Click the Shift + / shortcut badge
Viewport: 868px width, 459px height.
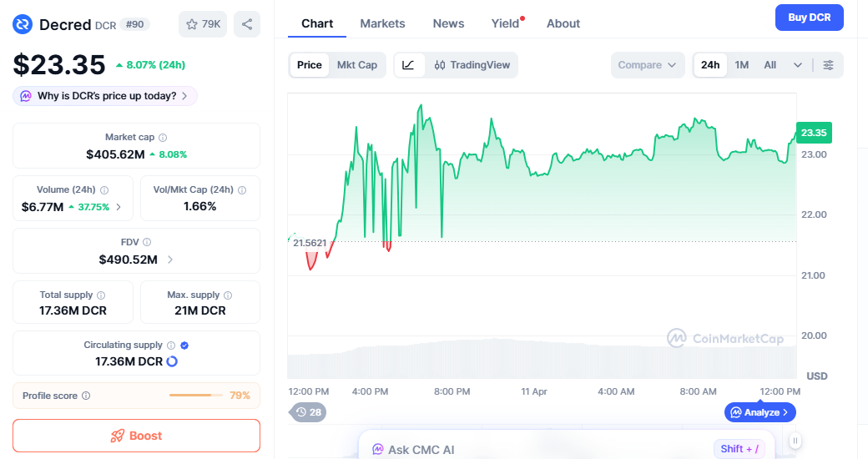tap(739, 448)
